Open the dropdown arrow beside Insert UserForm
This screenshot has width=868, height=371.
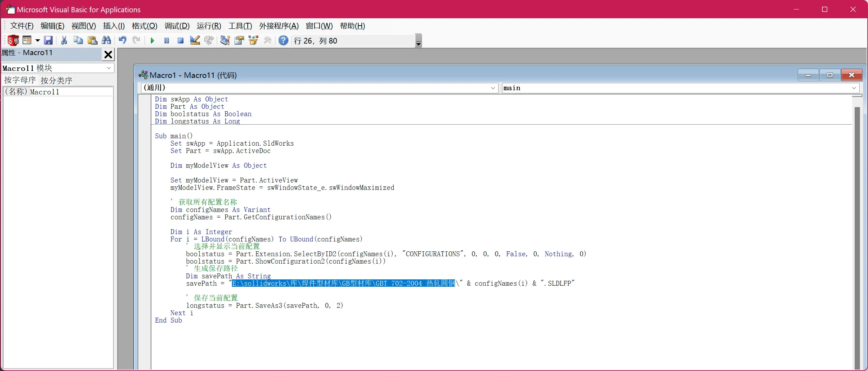pyautogui.click(x=38, y=41)
